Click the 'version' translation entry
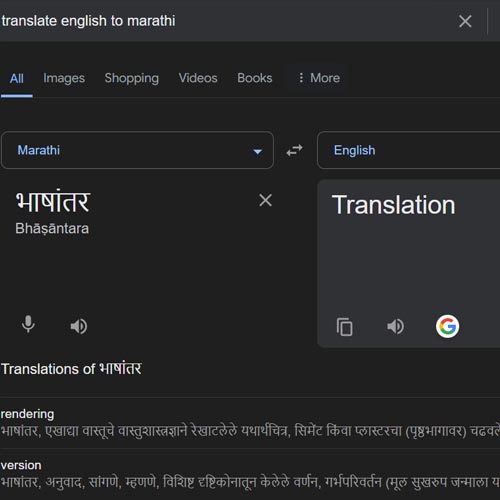Viewport: 500px width, 500px height. (x=250, y=474)
